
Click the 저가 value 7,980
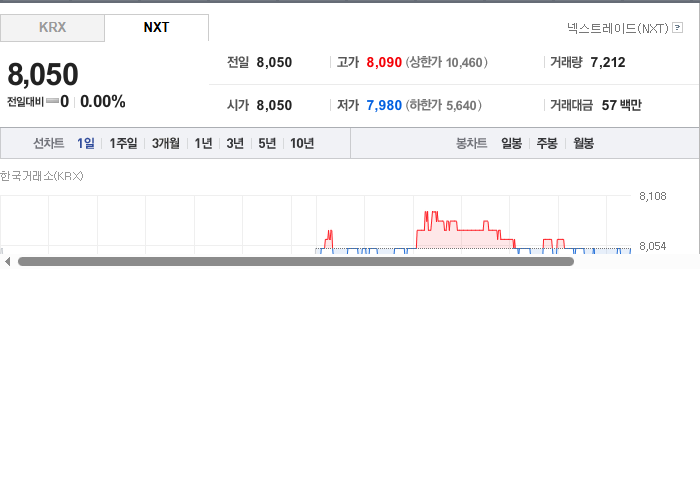tap(384, 105)
